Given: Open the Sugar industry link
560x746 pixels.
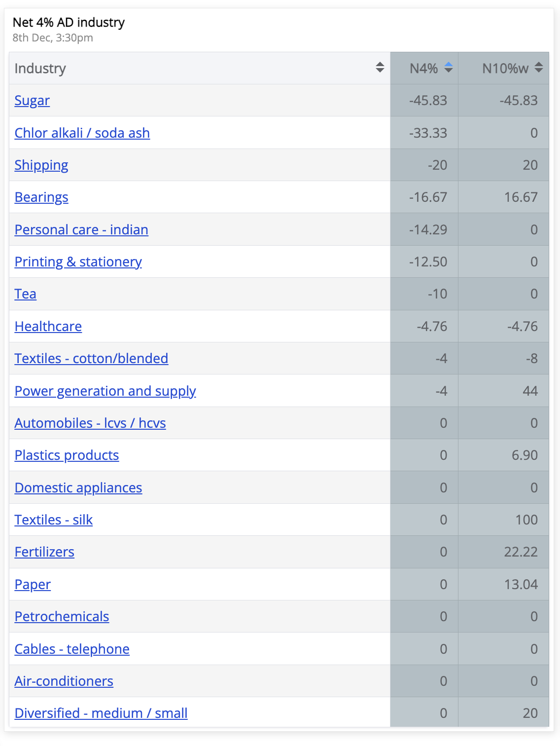Looking at the screenshot, I should (32, 101).
